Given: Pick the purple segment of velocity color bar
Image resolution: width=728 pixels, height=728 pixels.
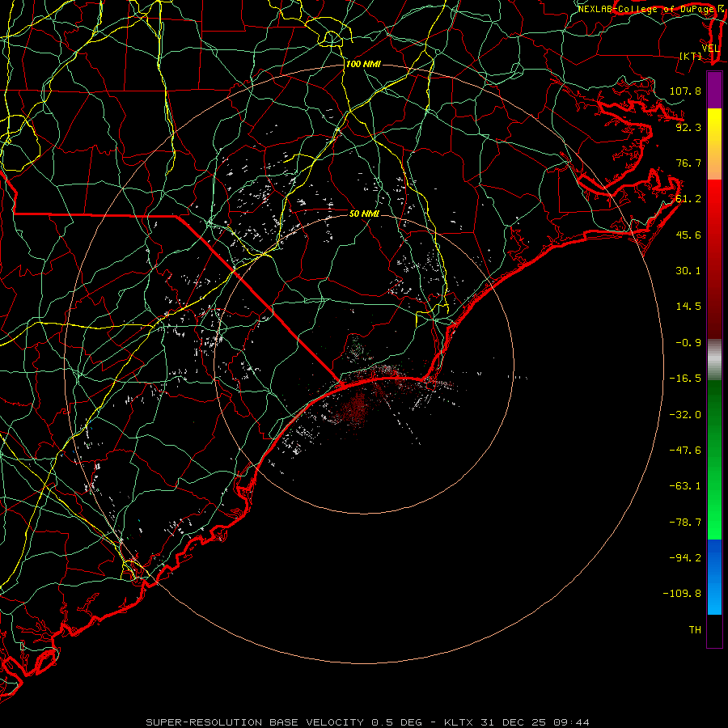Looking at the screenshot, I should (x=714, y=90).
